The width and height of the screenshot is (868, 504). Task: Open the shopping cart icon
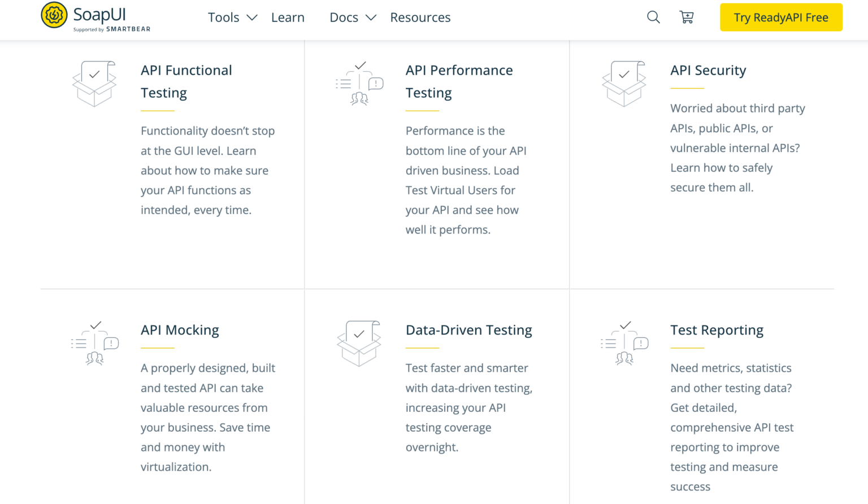[687, 17]
